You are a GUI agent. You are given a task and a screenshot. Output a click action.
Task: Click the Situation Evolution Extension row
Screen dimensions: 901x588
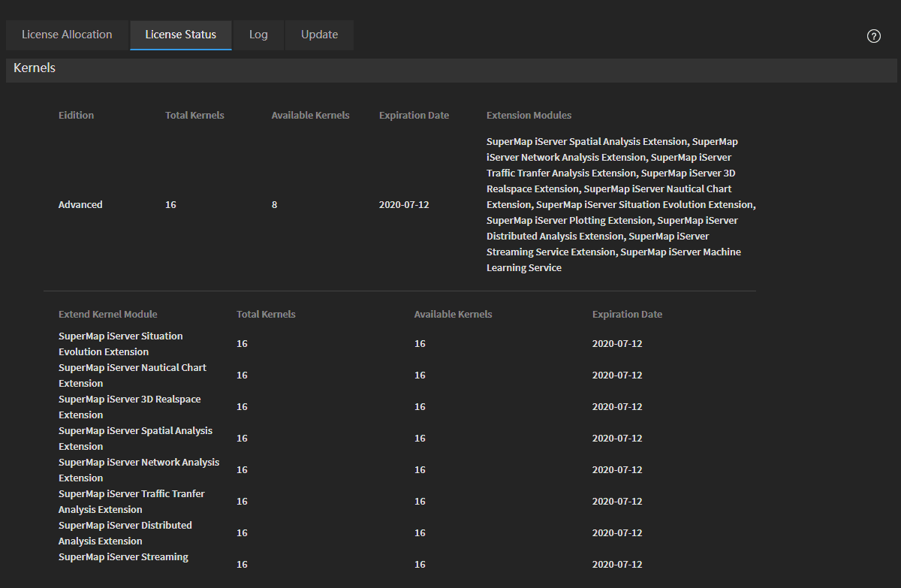(120, 344)
